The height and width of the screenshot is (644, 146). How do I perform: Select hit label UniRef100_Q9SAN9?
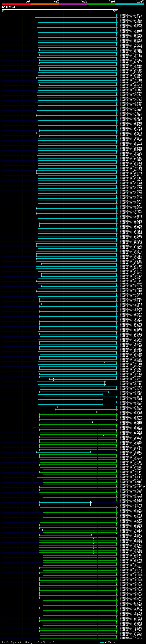[x=131, y=382]
